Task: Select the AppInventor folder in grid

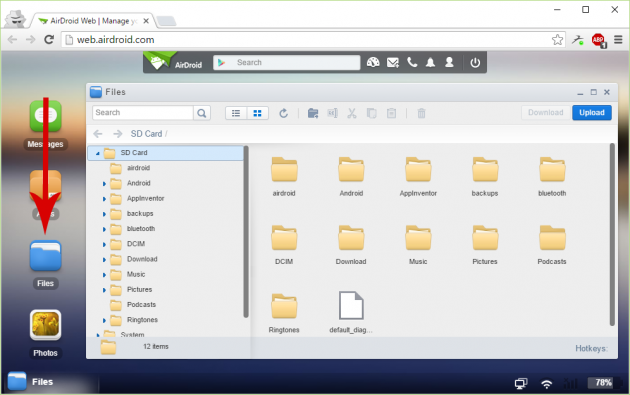Action: click(418, 176)
